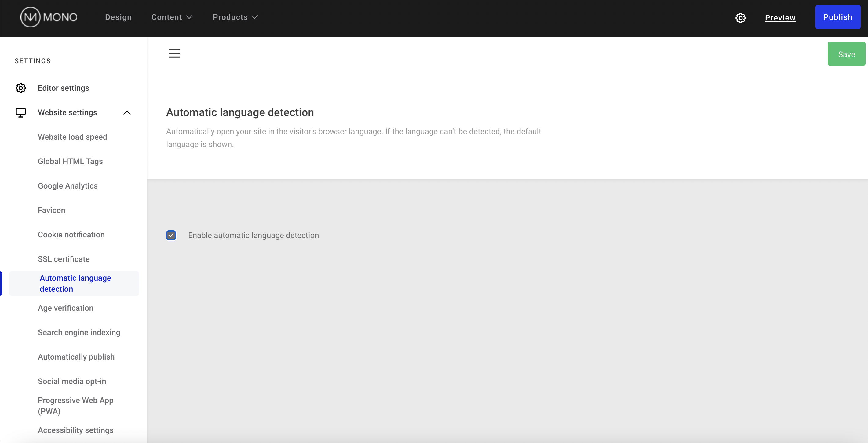Select Favicon settings
868x443 pixels.
click(x=52, y=211)
